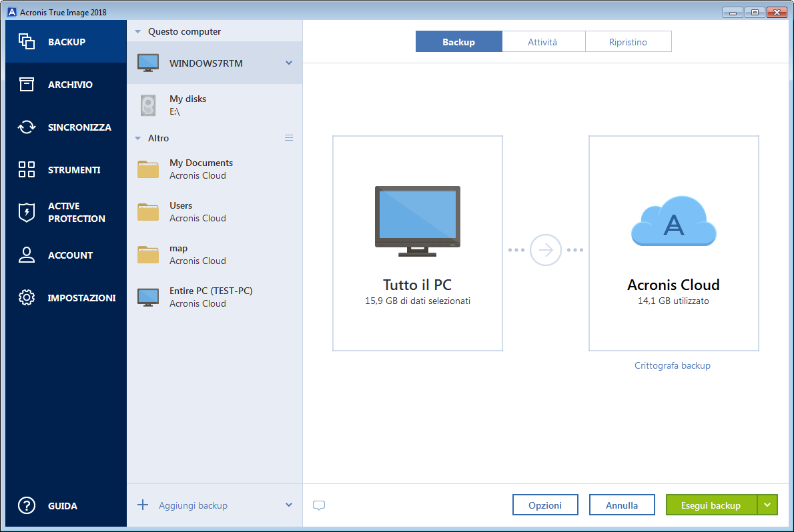This screenshot has height=532, width=794.
Task: Open the ARCHIVIO menu label
Action: point(70,85)
